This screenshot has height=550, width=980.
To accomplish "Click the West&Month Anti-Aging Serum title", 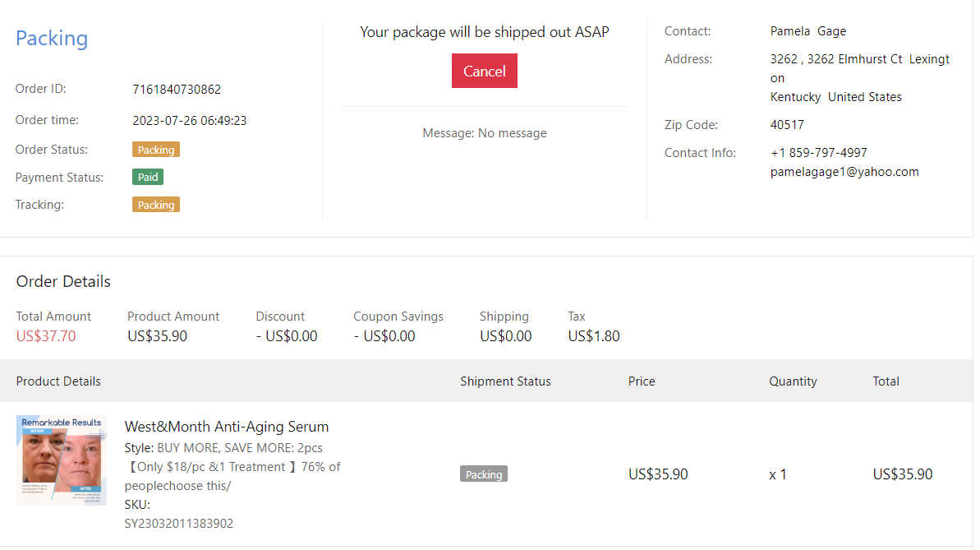I will coord(226,427).
